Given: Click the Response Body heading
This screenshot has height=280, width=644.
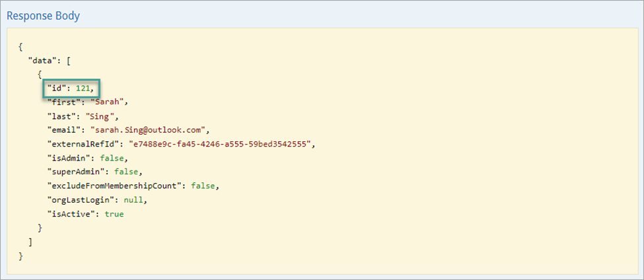Looking at the screenshot, I should [43, 16].
